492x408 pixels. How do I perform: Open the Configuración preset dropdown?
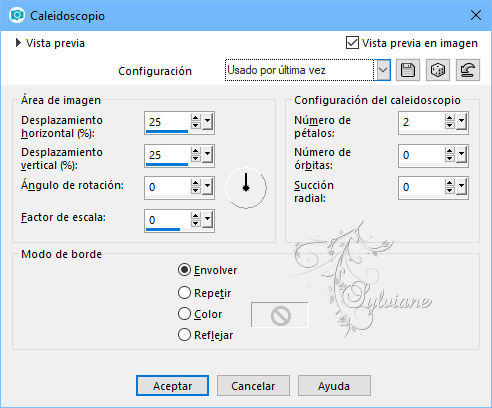pos(383,70)
